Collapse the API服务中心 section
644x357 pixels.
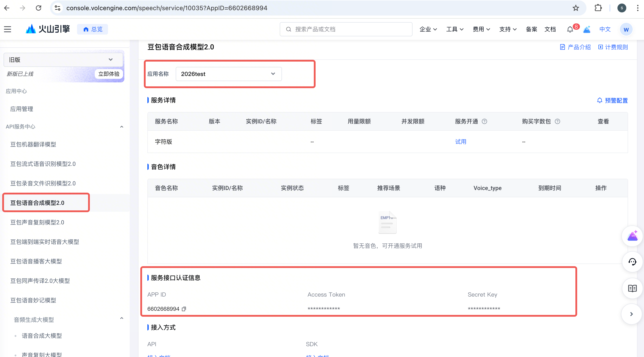(x=122, y=127)
